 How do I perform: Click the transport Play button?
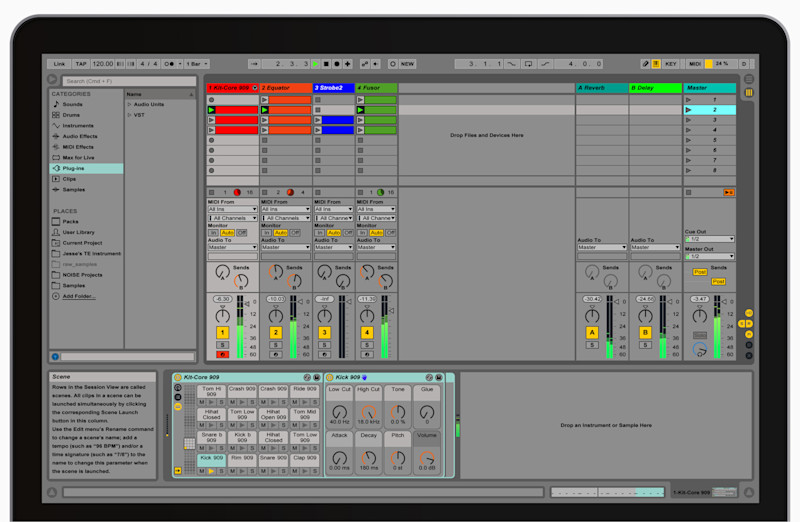click(x=317, y=63)
